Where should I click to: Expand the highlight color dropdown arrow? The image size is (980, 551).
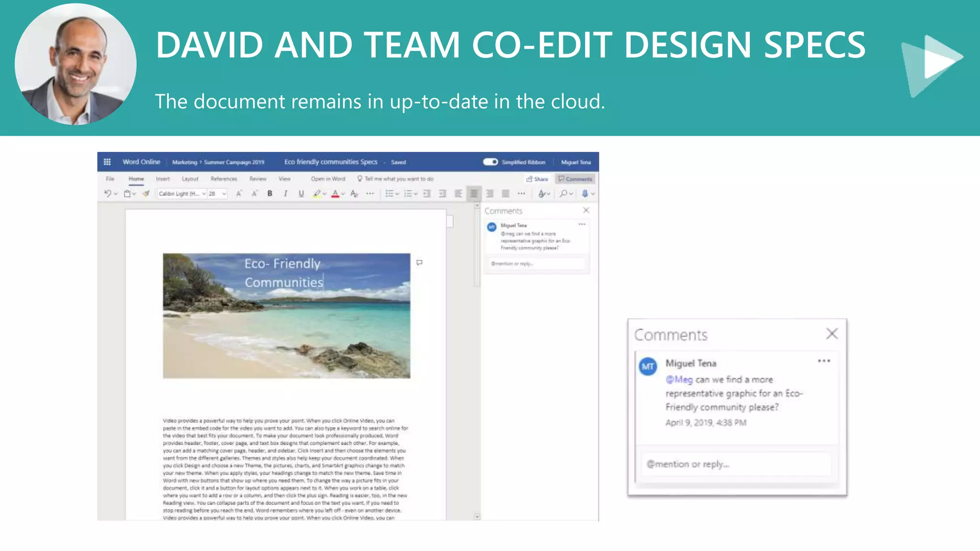tap(324, 194)
